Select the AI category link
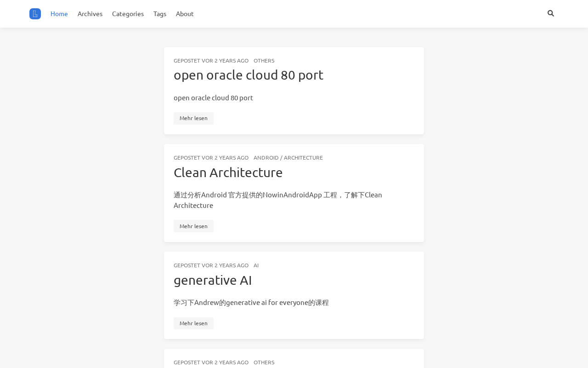Image resolution: width=588 pixels, height=368 pixels. pos(256,265)
